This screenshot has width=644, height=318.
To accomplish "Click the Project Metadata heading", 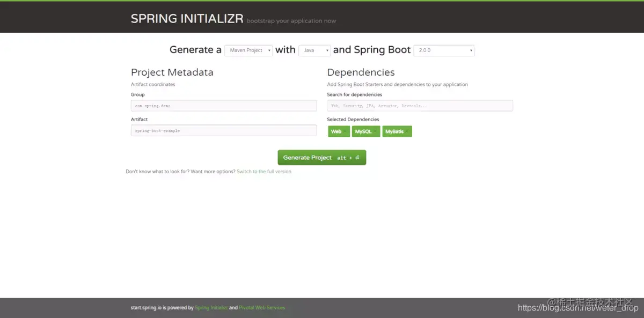I will click(x=172, y=72).
